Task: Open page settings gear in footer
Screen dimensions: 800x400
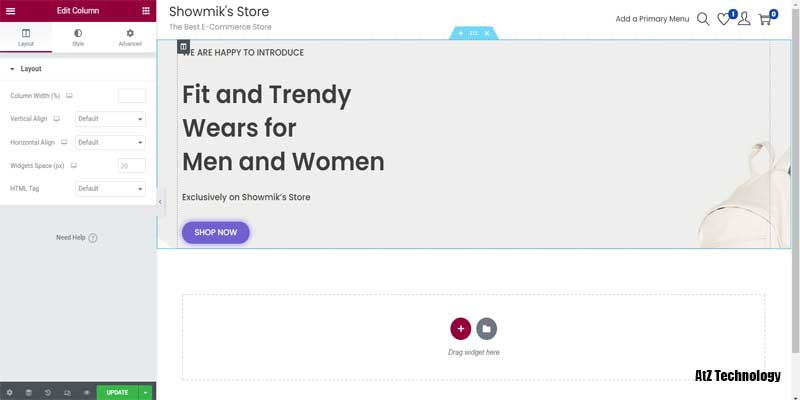Action: tap(9, 392)
